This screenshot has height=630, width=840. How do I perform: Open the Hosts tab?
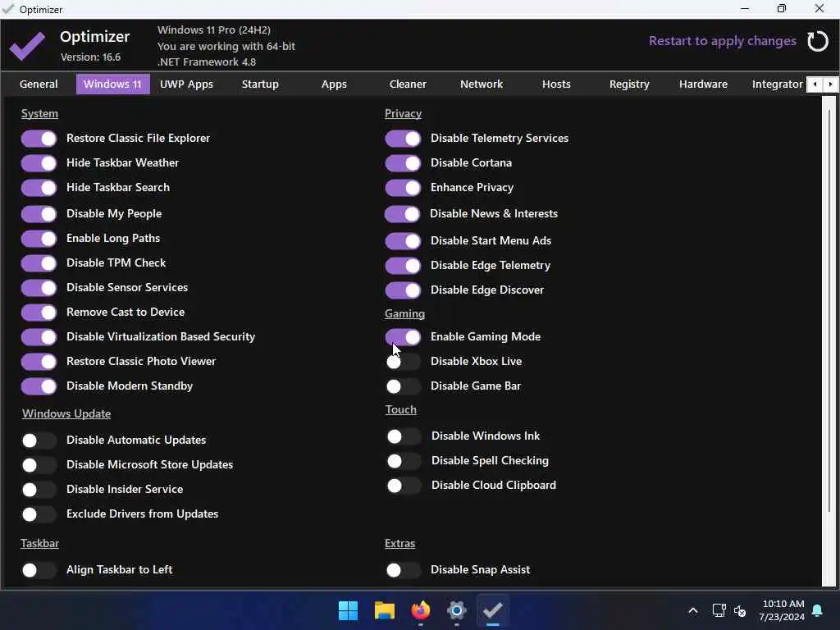(x=556, y=84)
